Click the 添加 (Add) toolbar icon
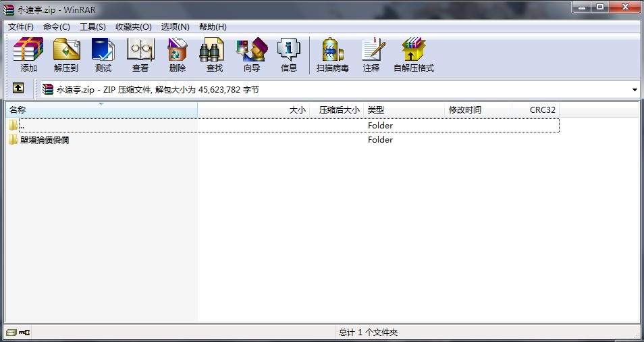Image resolution: width=644 pixels, height=342 pixels. [x=28, y=55]
